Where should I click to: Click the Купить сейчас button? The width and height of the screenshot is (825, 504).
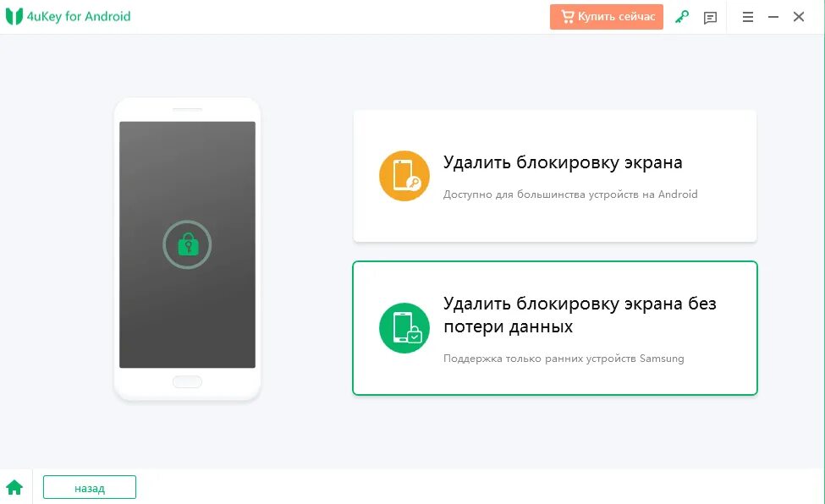tap(606, 17)
